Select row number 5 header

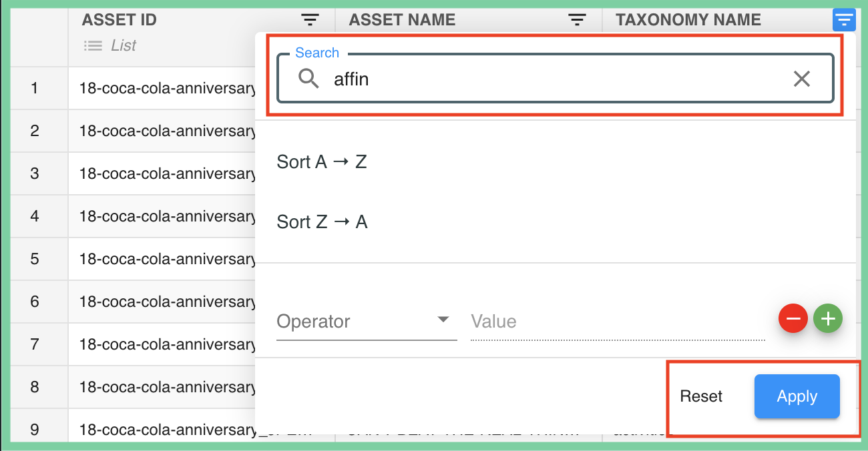point(35,259)
